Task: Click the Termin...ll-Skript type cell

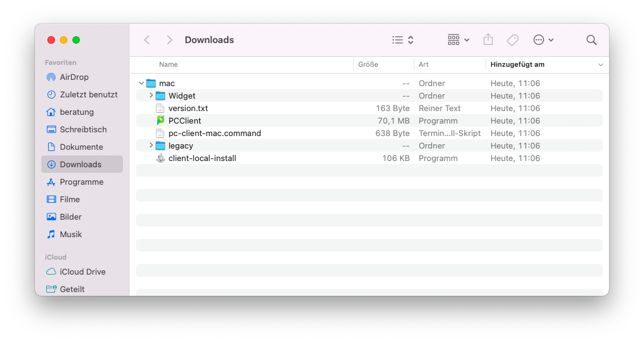Action: click(450, 134)
